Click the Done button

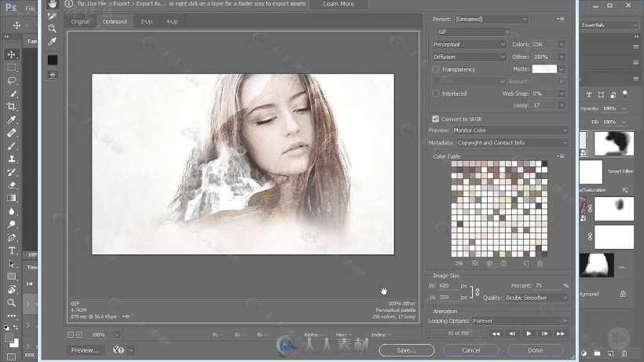pyautogui.click(x=535, y=350)
